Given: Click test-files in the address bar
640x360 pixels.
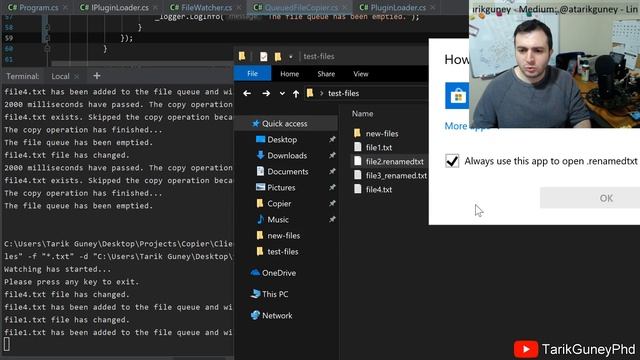Looking at the screenshot, I should click(343, 93).
